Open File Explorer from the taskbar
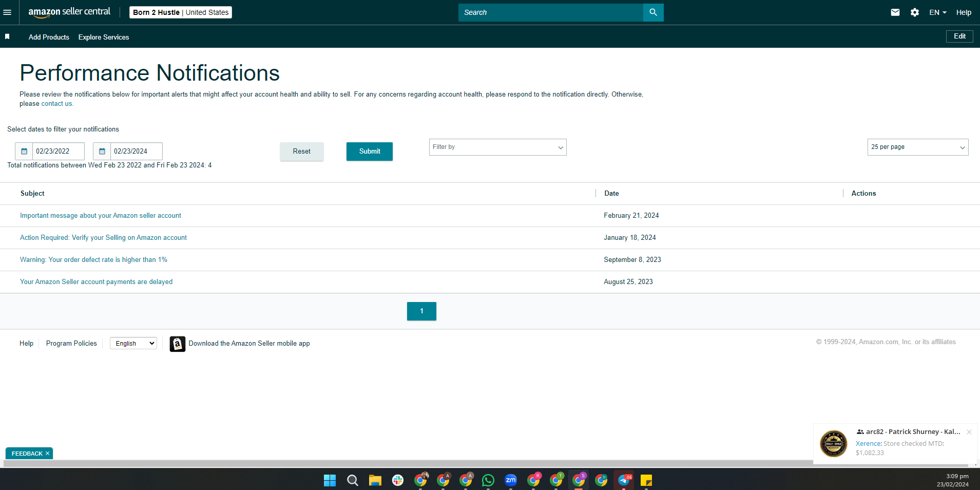980x490 pixels. (375, 480)
